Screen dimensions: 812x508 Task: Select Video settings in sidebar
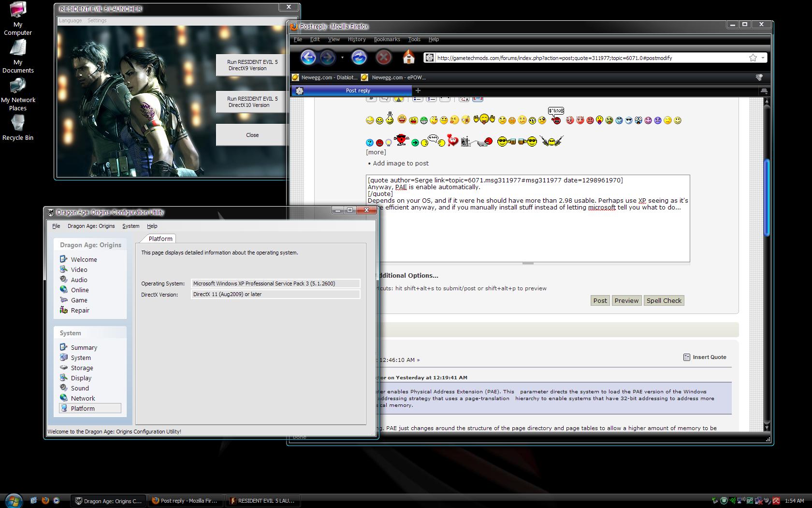pyautogui.click(x=73, y=269)
